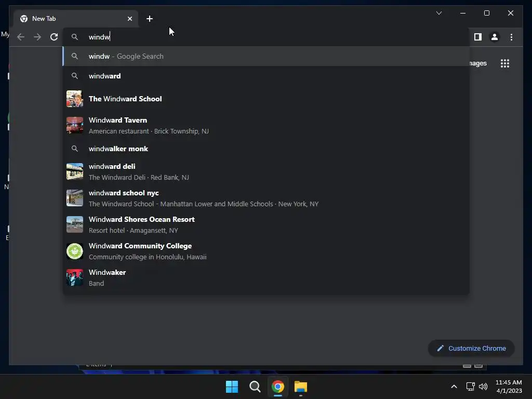
Task: Select the windward search suggestion
Action: [267, 76]
